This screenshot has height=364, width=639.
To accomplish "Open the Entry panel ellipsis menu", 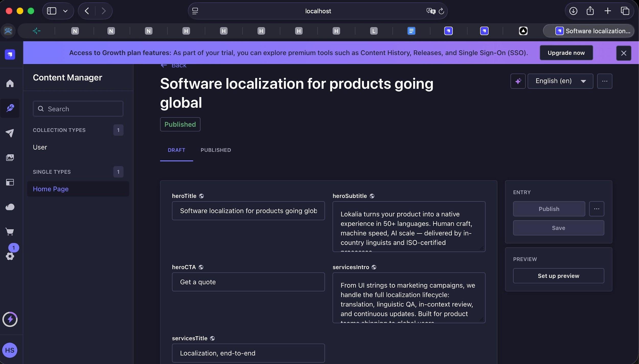I will 597,209.
